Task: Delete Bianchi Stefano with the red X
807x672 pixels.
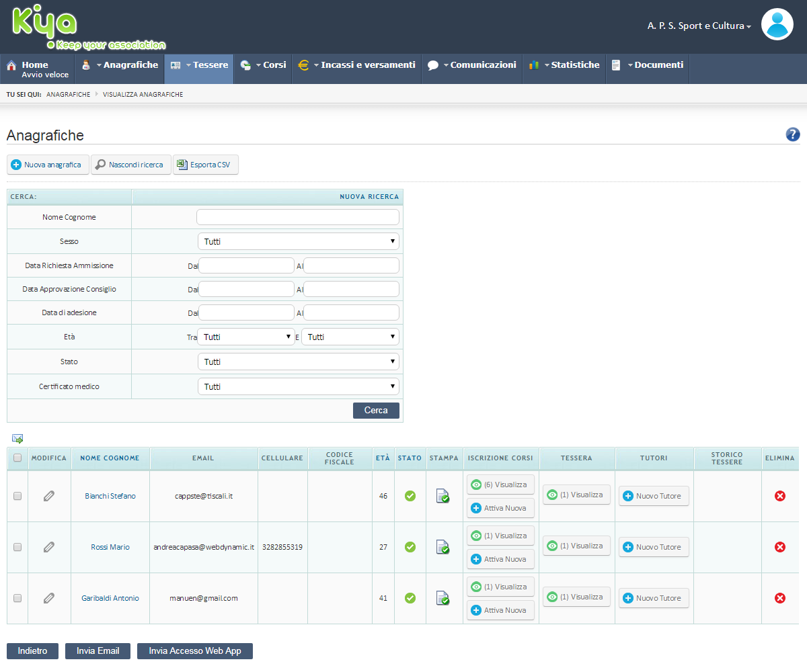Action: click(x=780, y=496)
